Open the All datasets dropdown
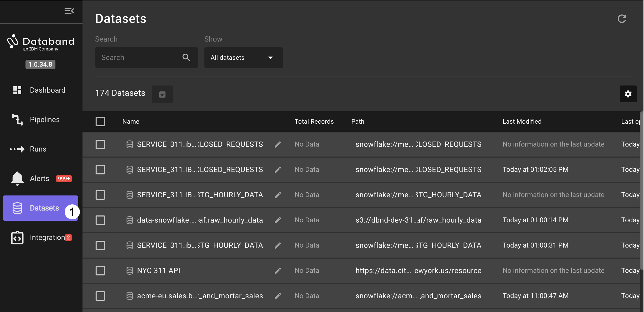Image resolution: width=644 pixels, height=312 pixels. (243, 58)
